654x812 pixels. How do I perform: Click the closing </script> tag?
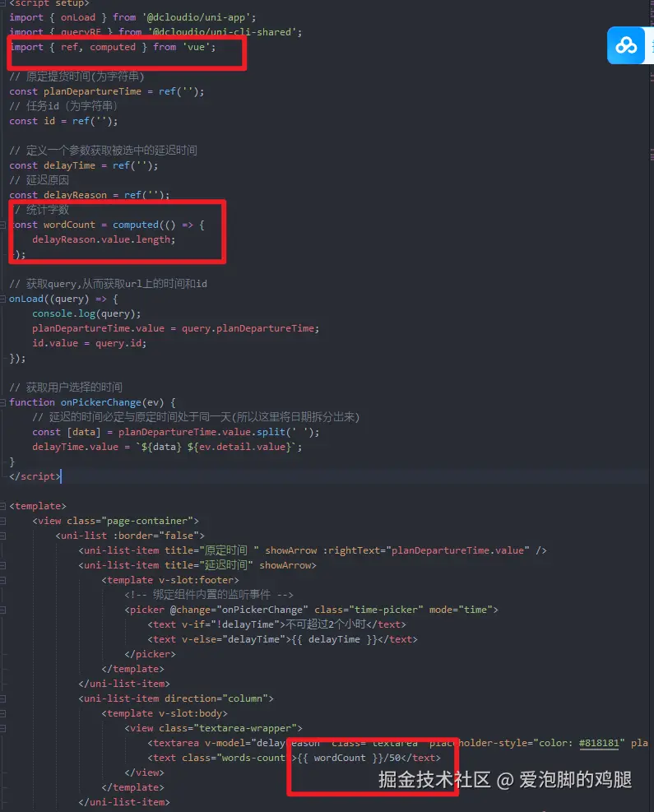click(x=35, y=476)
